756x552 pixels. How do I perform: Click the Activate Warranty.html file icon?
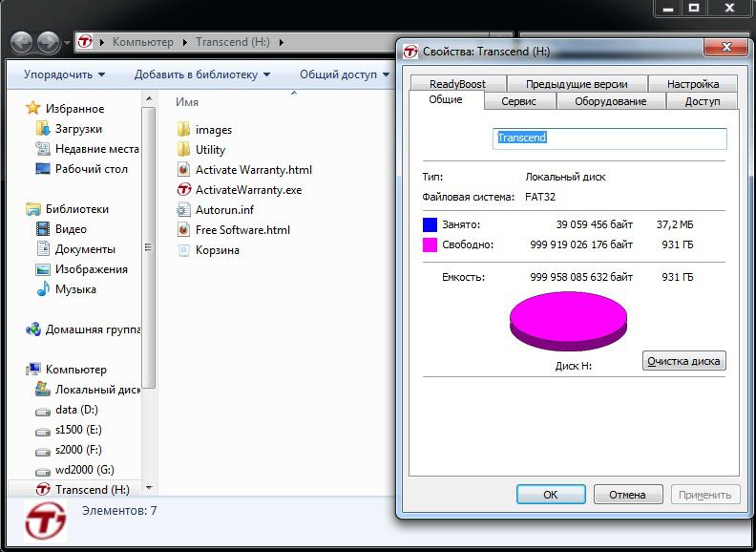click(x=183, y=169)
